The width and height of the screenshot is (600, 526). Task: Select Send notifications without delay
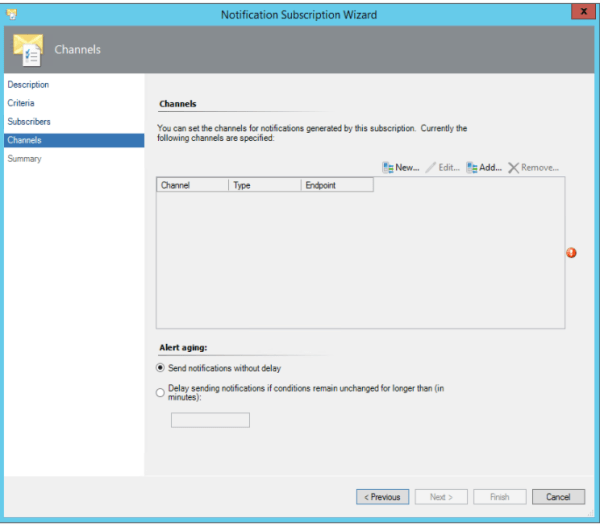pos(161,368)
